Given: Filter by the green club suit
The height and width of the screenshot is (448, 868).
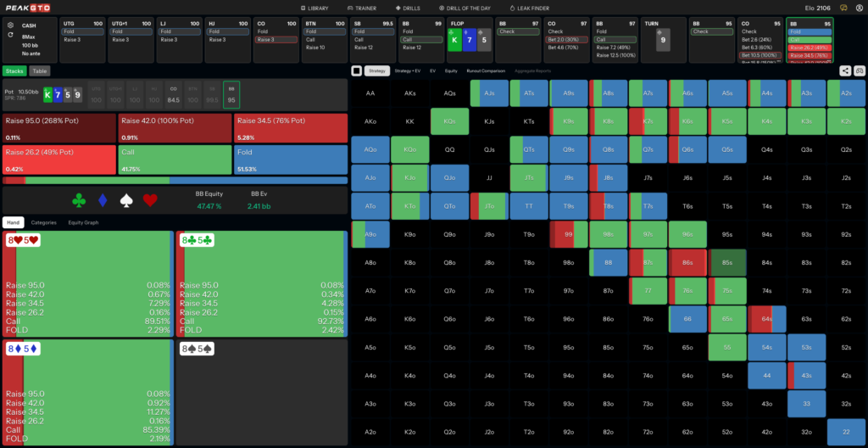Looking at the screenshot, I should 79,200.
